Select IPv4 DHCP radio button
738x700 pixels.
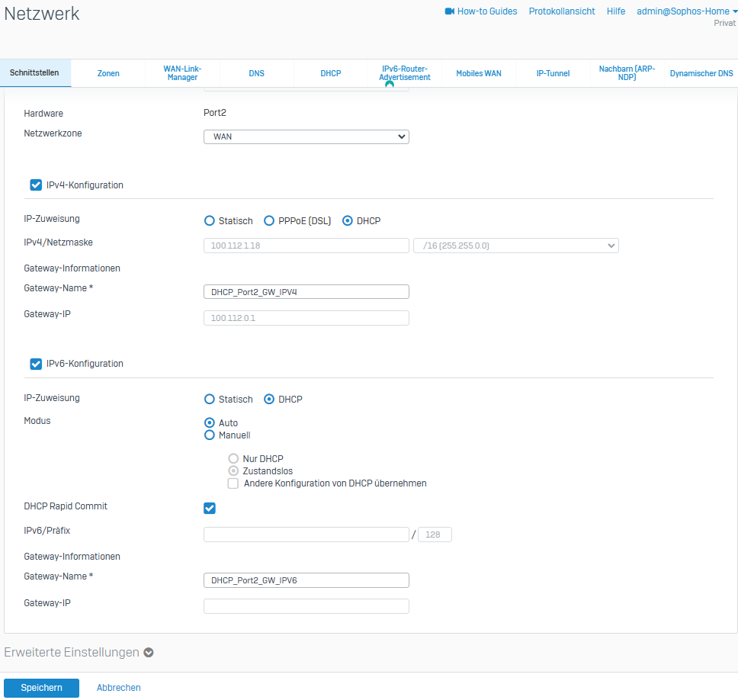point(348,221)
